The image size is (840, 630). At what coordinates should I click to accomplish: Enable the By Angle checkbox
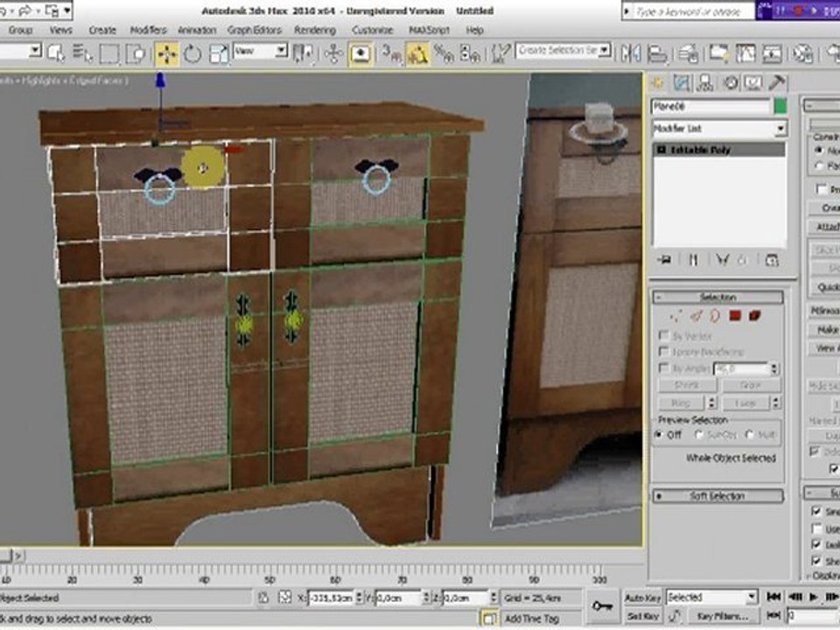pos(663,368)
